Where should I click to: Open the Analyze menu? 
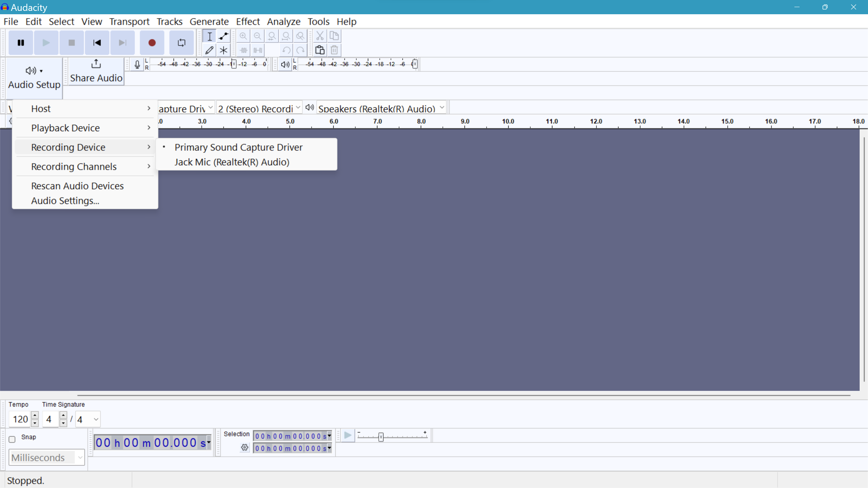[x=284, y=22]
